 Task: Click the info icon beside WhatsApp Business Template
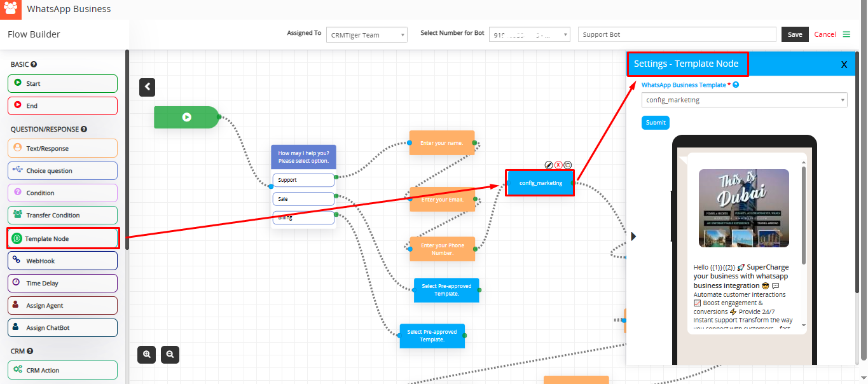(736, 85)
